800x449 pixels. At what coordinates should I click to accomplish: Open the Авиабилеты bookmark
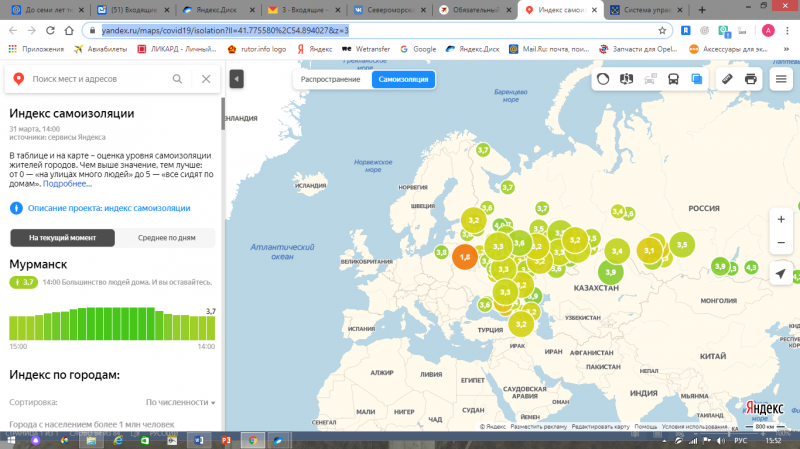click(x=101, y=49)
